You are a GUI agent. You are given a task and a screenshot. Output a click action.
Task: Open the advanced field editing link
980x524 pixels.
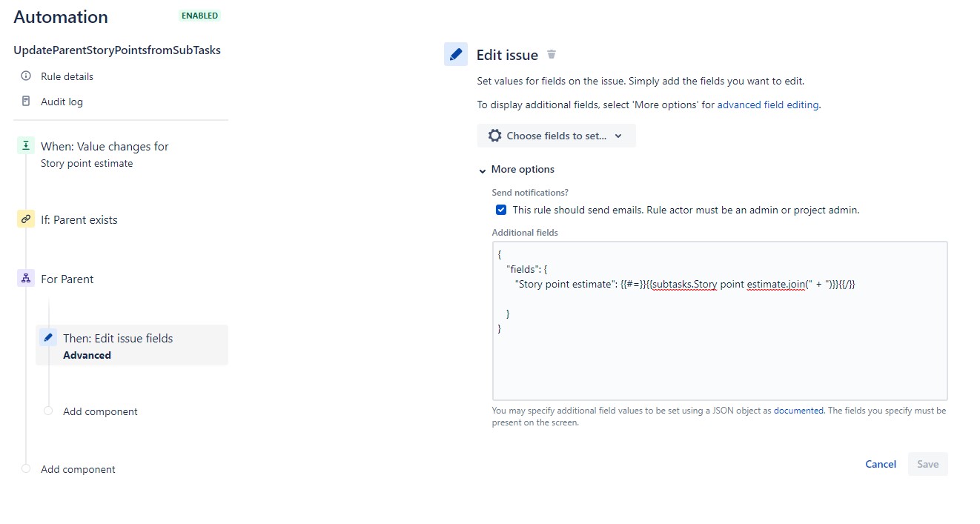[768, 105]
